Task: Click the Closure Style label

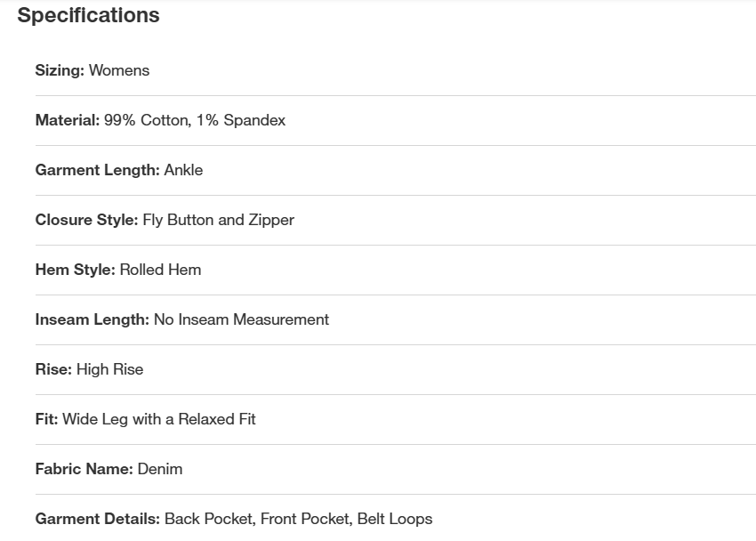Action: [86, 220]
